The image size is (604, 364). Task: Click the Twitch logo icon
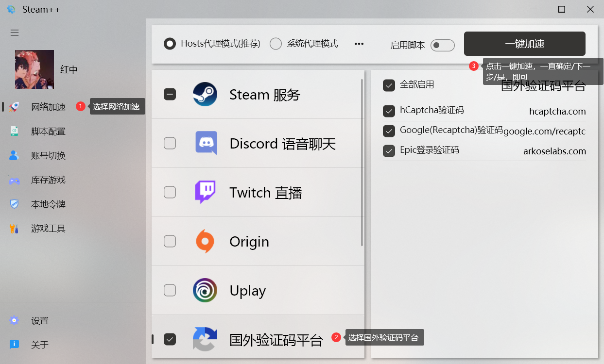pyautogui.click(x=205, y=192)
